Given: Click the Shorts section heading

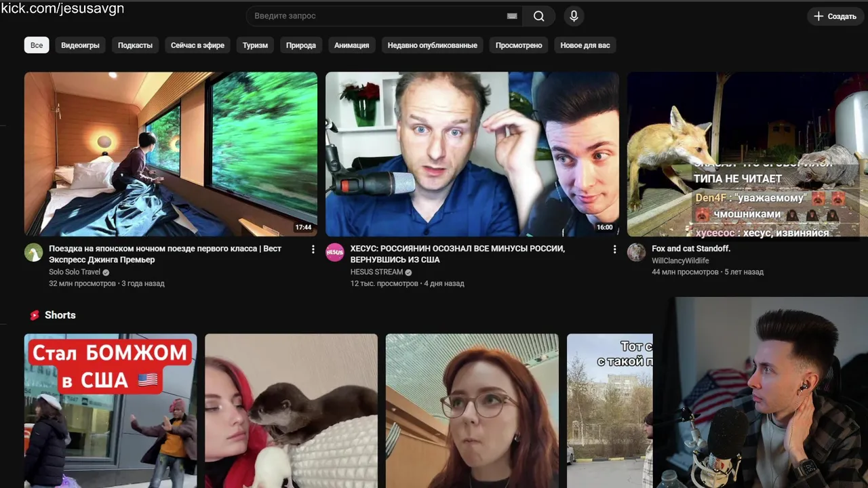Looking at the screenshot, I should pos(60,315).
